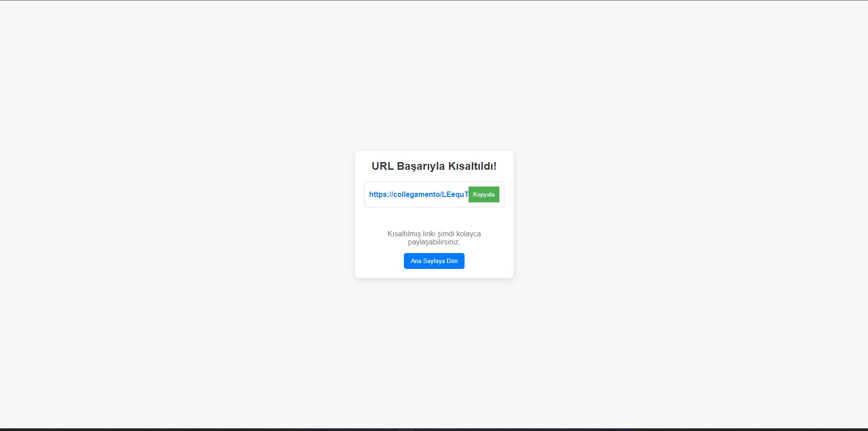
Task: Click the 'Kısaltıldı!' word in the heading
Action: [x=472, y=166]
